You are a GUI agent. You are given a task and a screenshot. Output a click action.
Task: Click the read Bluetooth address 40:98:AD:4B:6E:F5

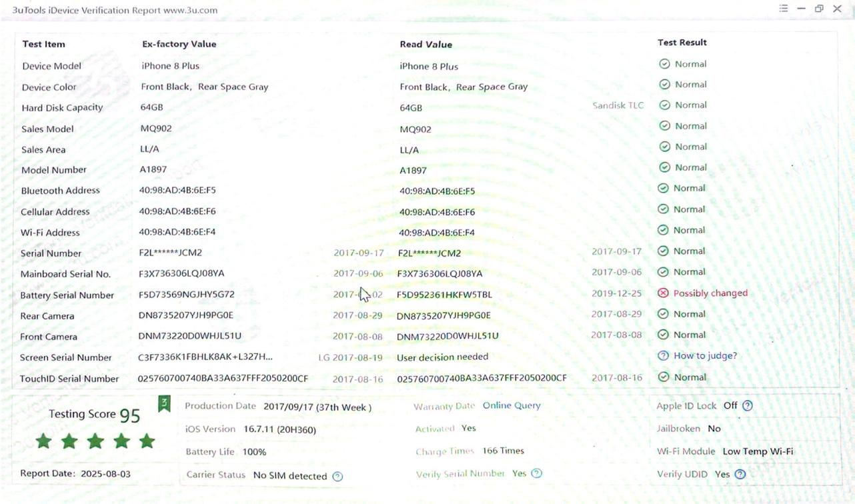tap(438, 191)
